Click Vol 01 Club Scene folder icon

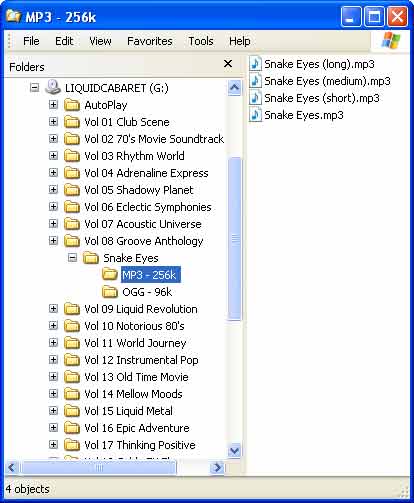(x=72, y=122)
